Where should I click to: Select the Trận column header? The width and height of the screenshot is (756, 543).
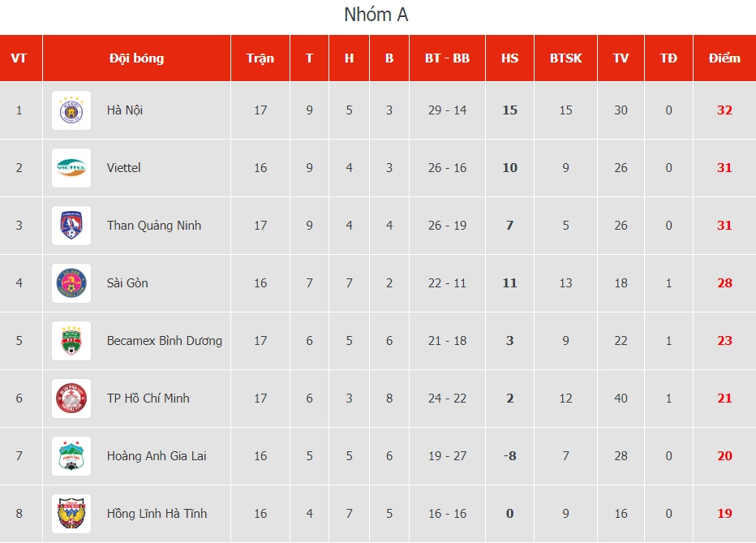click(x=260, y=58)
